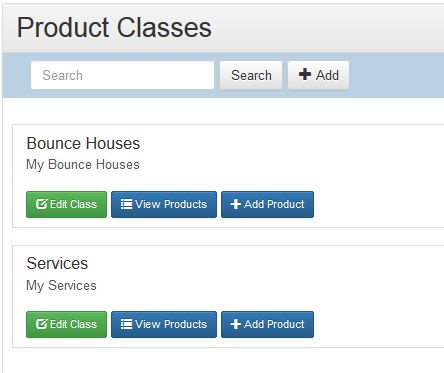View products in Services class
444x373 pixels.
164,324
